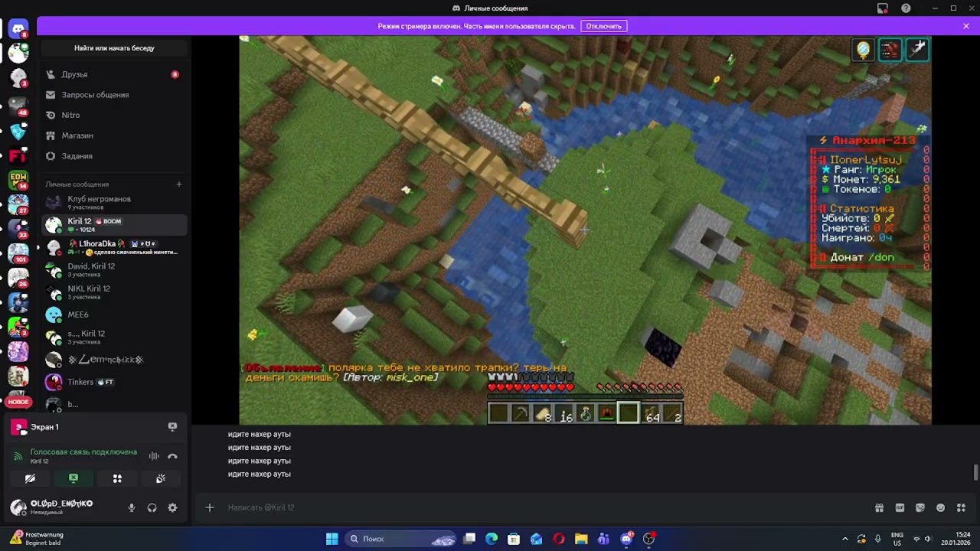Screen dimensions: 980x551
Task: Open soundboard in voice panel
Action: 161,478
